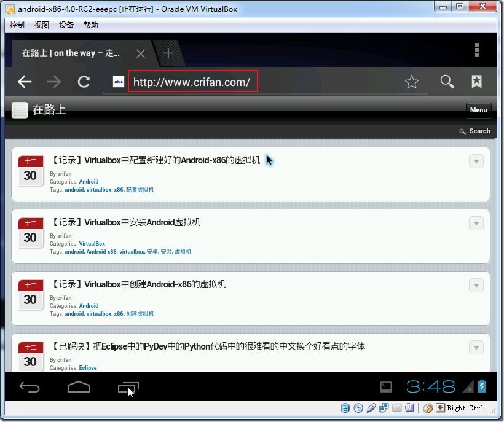Click the battery charging icon
Viewport: 504px width, 422px height.
(x=481, y=386)
